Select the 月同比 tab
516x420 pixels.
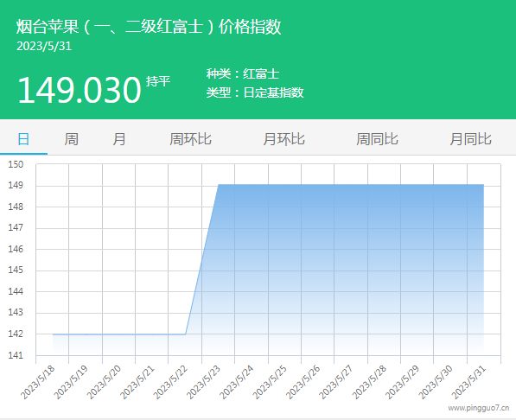point(470,139)
